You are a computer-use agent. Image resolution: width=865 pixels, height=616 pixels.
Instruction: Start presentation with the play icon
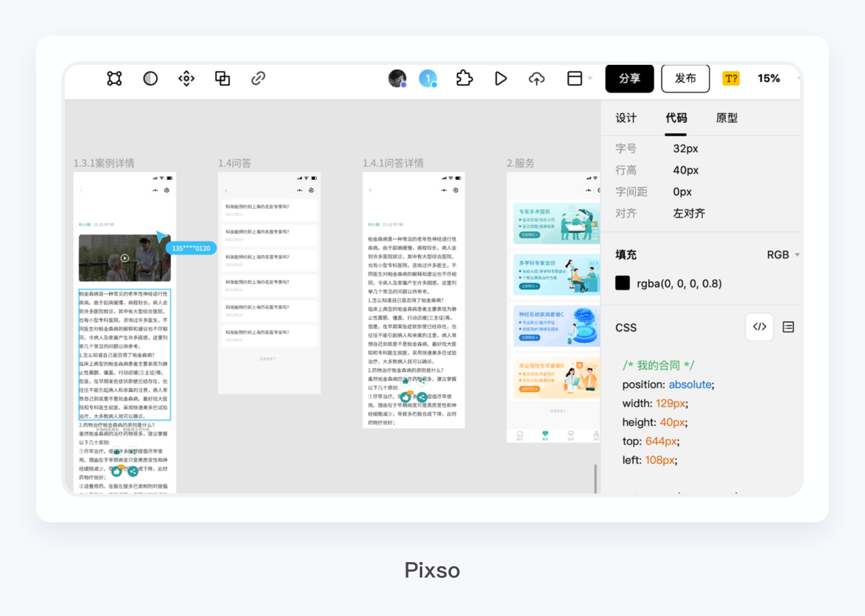coord(500,79)
